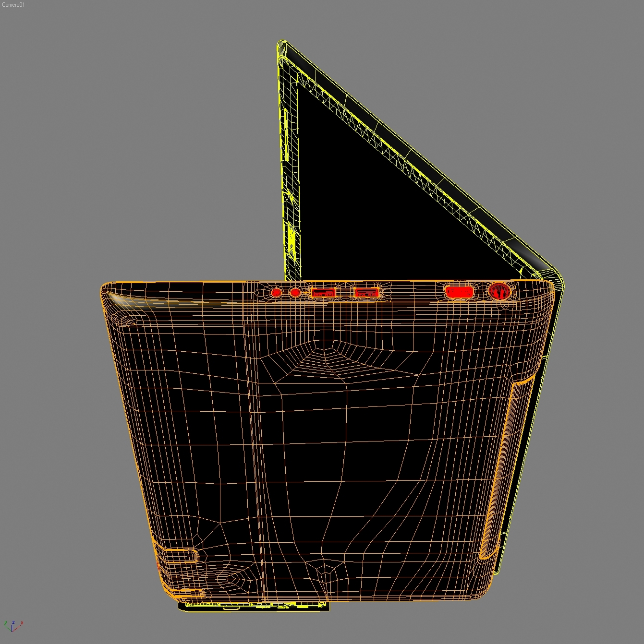Image resolution: width=644 pixels, height=644 pixels.
Task: Select the orange wireframe laptop base underside
Action: (x=327, y=441)
